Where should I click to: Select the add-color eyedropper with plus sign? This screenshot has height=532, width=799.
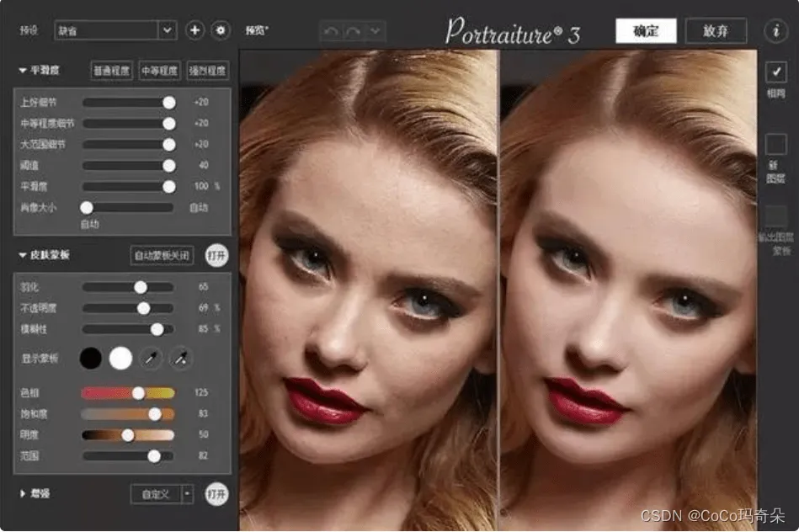click(x=181, y=359)
